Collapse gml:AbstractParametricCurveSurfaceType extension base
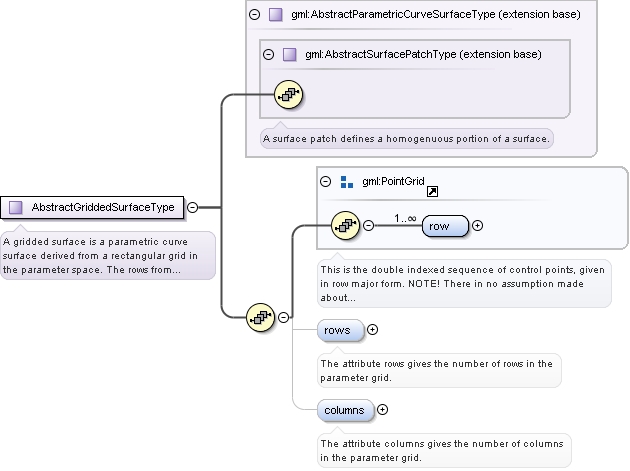 (x=254, y=15)
